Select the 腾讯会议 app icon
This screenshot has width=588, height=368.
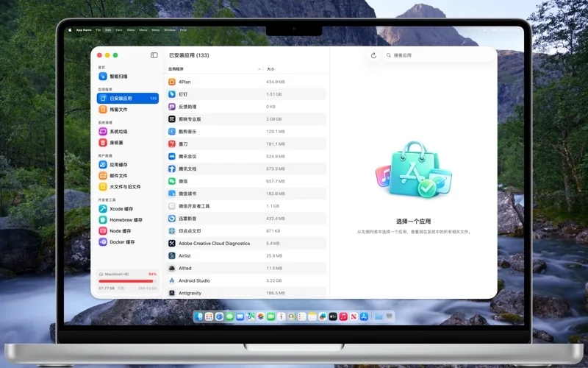pyautogui.click(x=172, y=156)
